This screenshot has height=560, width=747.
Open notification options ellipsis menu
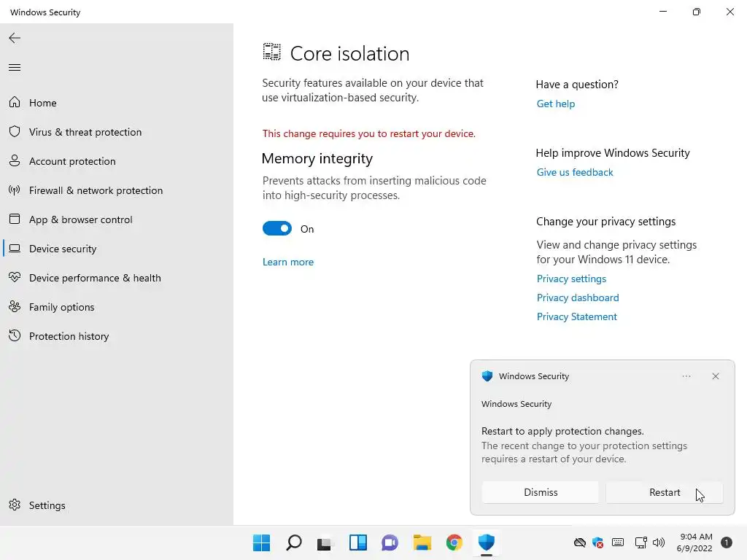click(686, 376)
